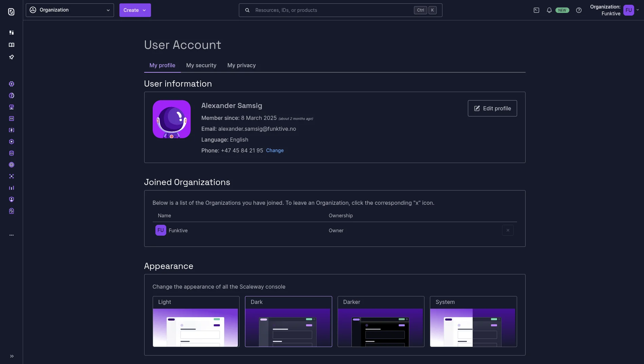Switch to the My privacy tab
This screenshot has height=364, width=644.
pyautogui.click(x=242, y=65)
